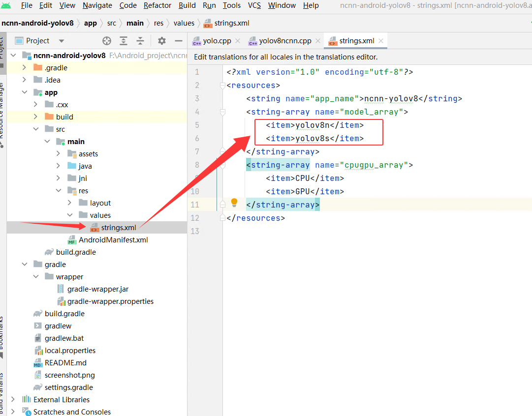Open the Navigate menu
The image size is (532, 416).
point(97,5)
